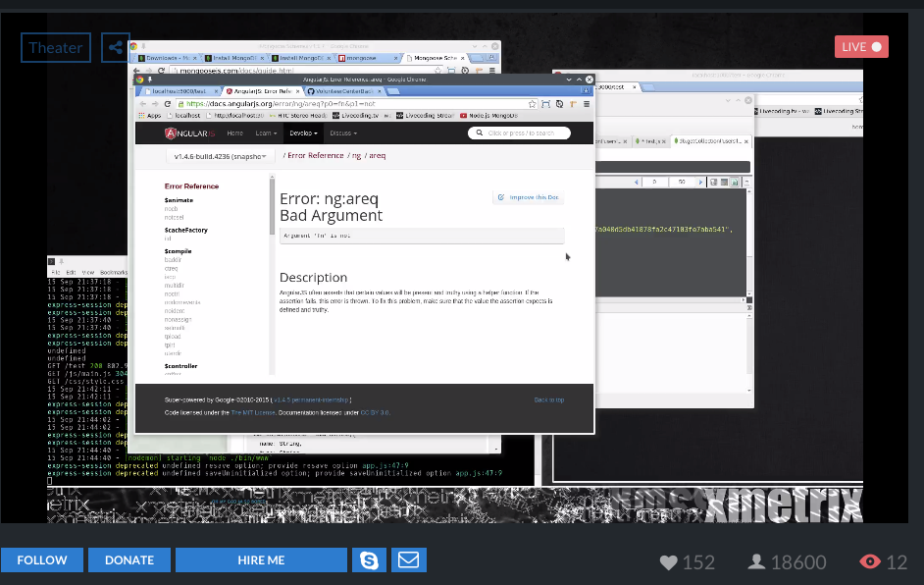This screenshot has height=585, width=924.
Task: Click the FOLLOW button
Action: (x=42, y=559)
